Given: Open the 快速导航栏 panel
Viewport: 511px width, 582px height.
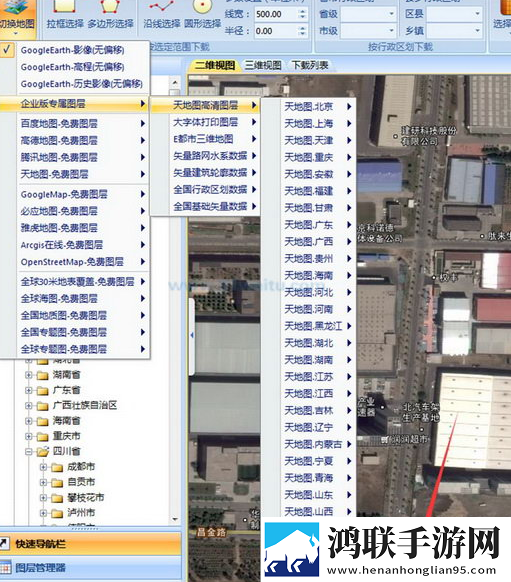Looking at the screenshot, I should [x=91, y=544].
